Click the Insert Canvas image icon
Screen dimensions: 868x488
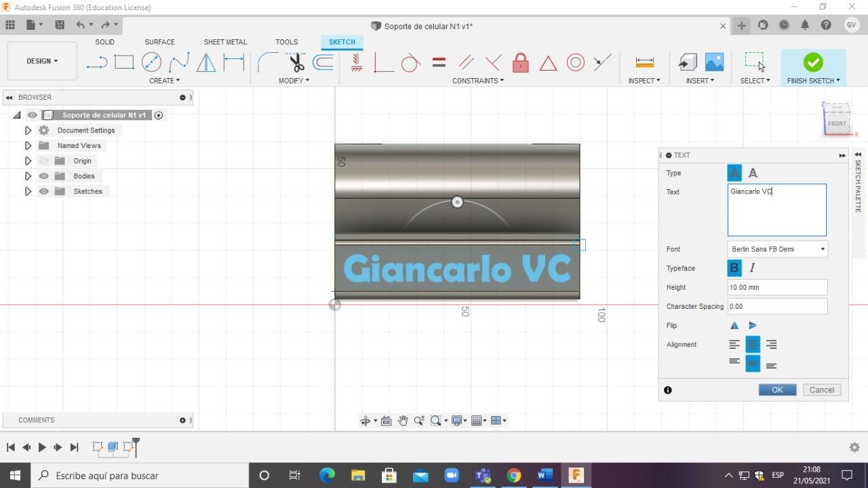point(714,62)
